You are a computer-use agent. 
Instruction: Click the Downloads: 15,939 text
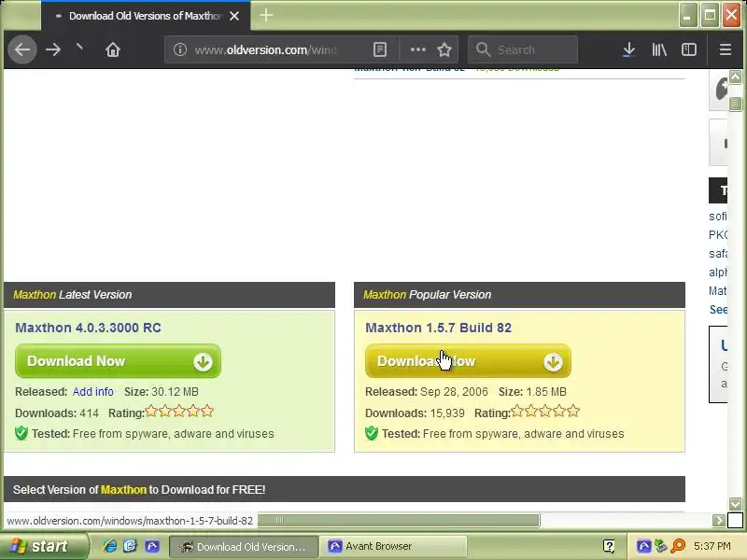[415, 413]
